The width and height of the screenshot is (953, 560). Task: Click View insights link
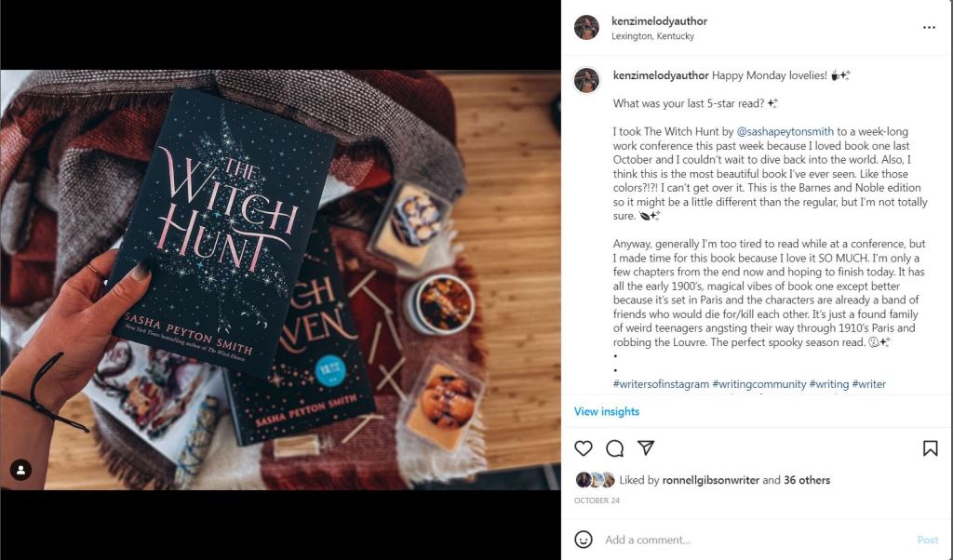click(x=607, y=411)
